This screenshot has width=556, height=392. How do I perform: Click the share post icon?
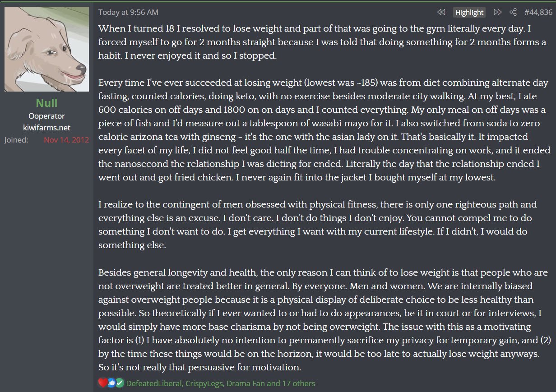pos(513,12)
